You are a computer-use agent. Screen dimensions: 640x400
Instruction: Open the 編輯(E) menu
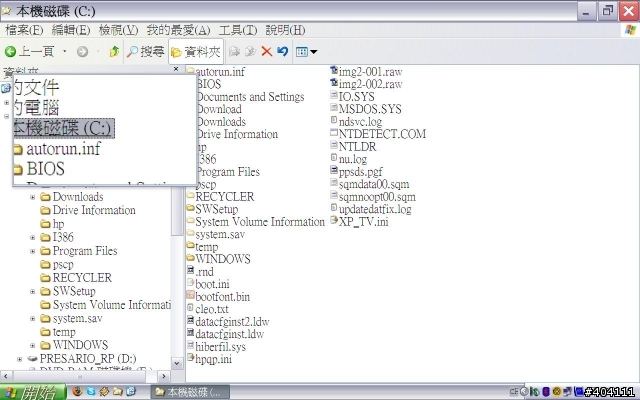point(71,30)
